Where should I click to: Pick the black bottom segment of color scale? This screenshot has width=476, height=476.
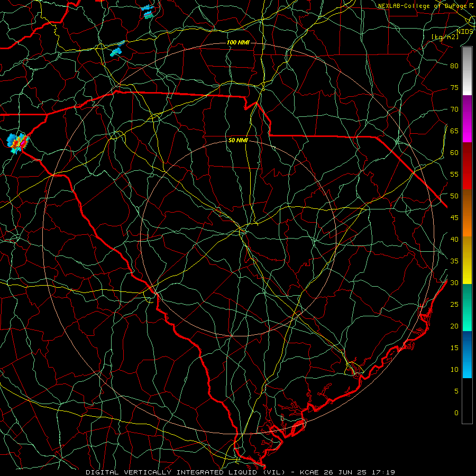467,401
